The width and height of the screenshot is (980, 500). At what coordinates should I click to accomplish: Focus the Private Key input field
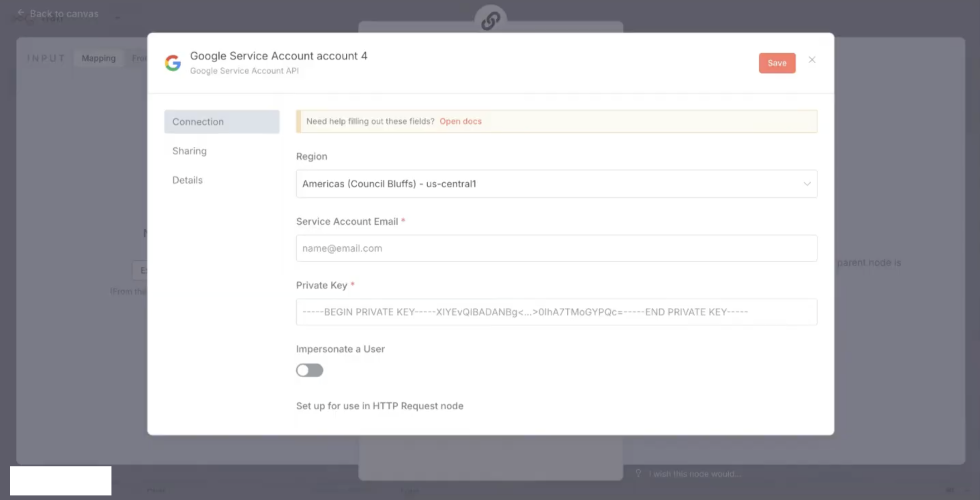point(556,312)
